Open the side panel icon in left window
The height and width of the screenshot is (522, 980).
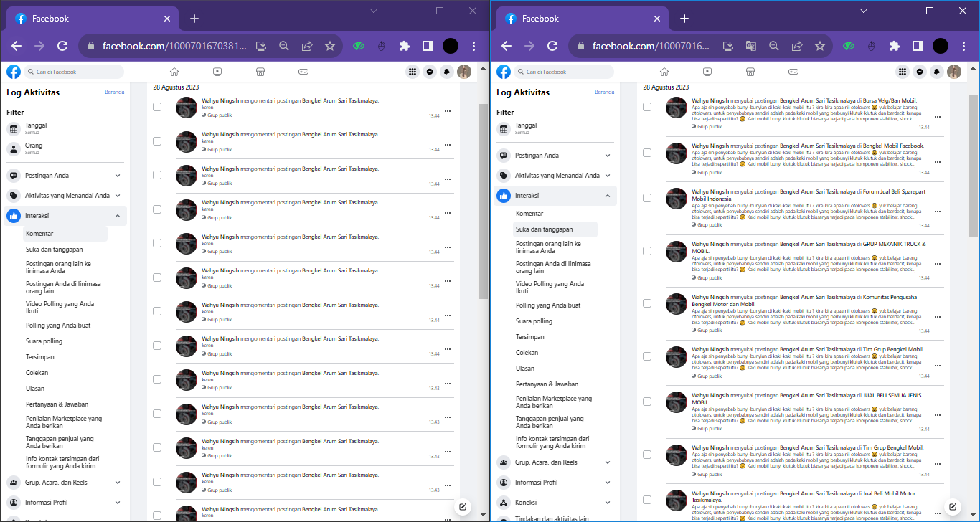[428, 46]
